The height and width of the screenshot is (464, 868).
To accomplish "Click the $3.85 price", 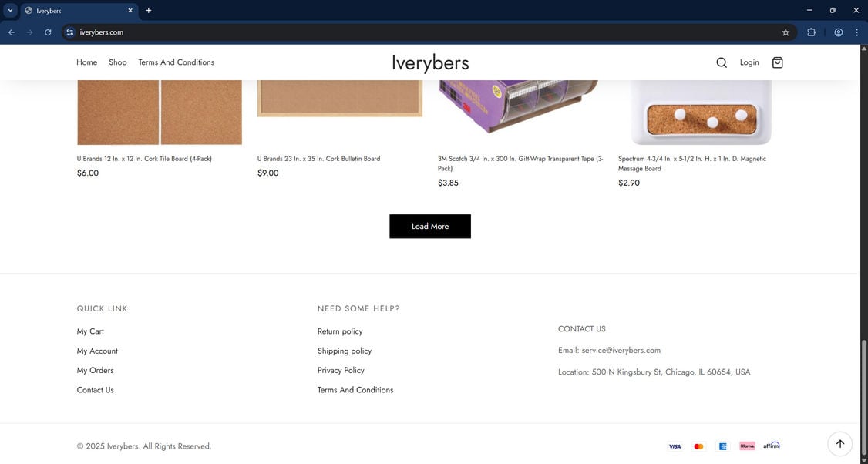I will click(448, 183).
